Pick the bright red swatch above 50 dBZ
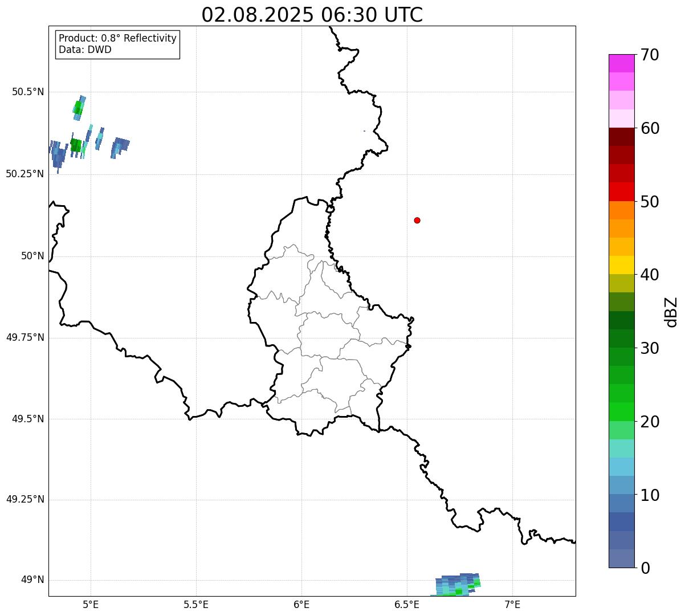 pos(621,191)
